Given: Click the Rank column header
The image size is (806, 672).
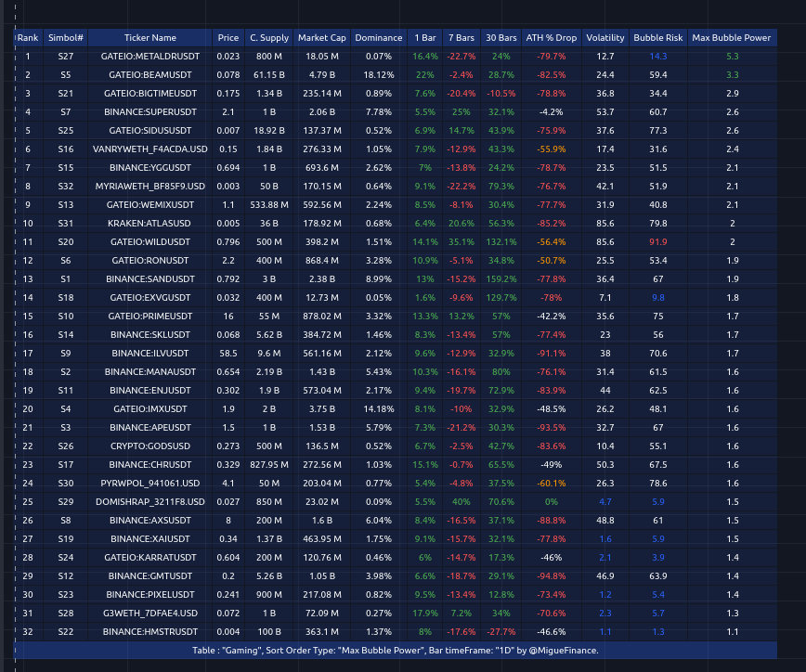Looking at the screenshot, I should [28, 37].
